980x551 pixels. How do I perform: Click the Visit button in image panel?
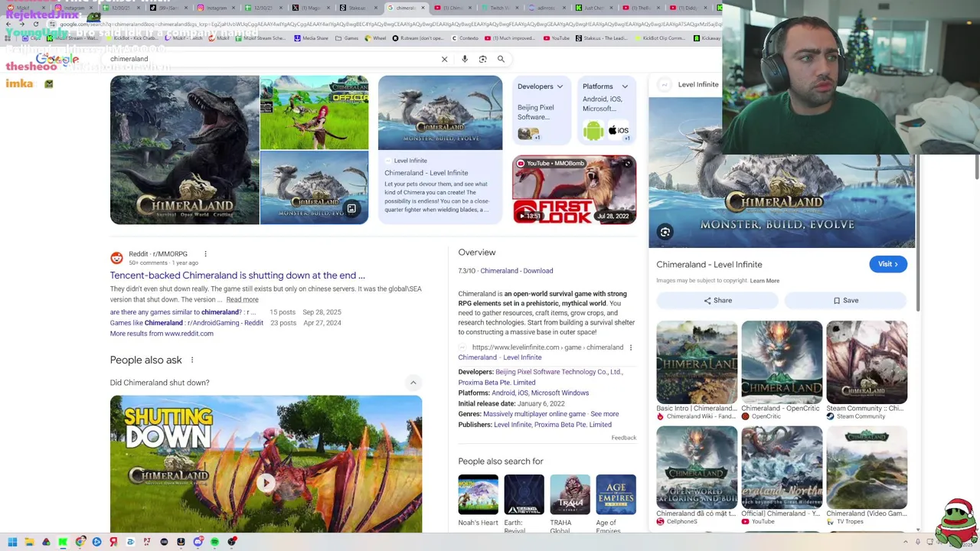click(x=888, y=264)
